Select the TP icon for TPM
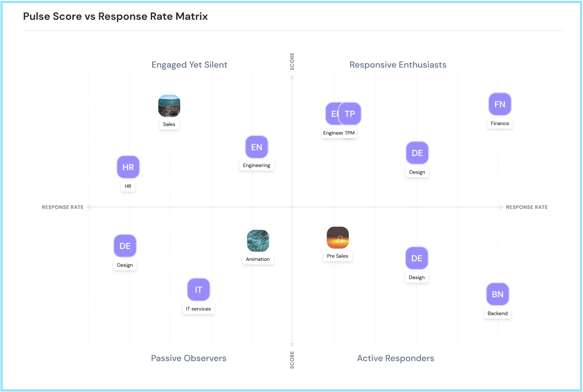This screenshot has width=583, height=392. [350, 114]
